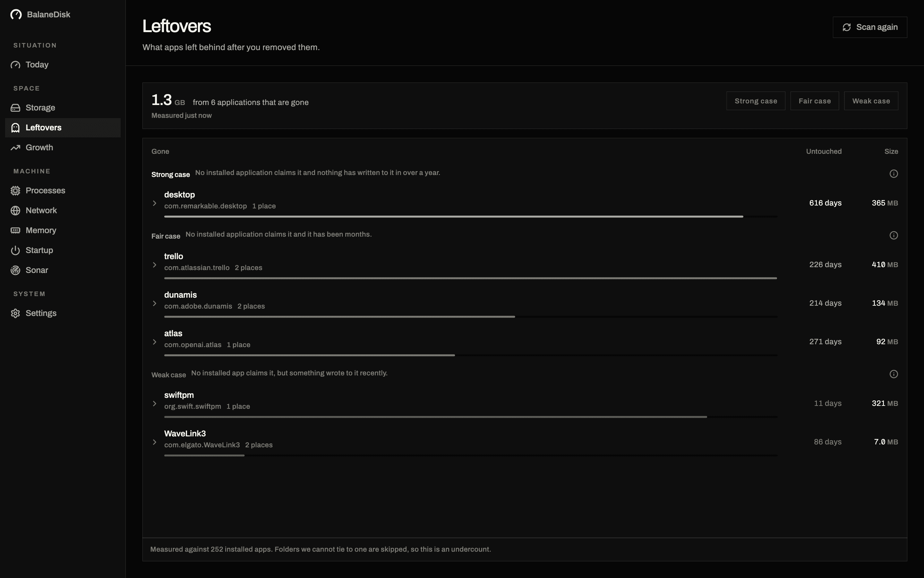The height and width of the screenshot is (578, 924).
Task: Click the WaveLink3 size bar
Action: tap(471, 456)
